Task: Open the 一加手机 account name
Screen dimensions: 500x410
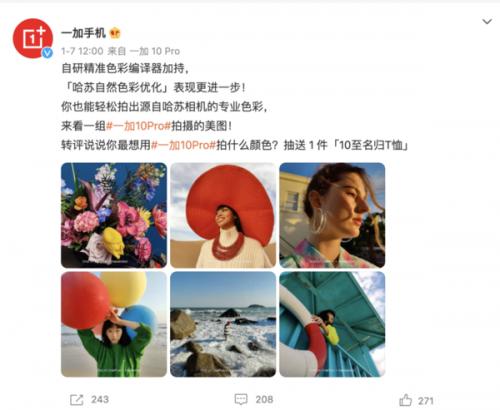Action: coord(83,33)
